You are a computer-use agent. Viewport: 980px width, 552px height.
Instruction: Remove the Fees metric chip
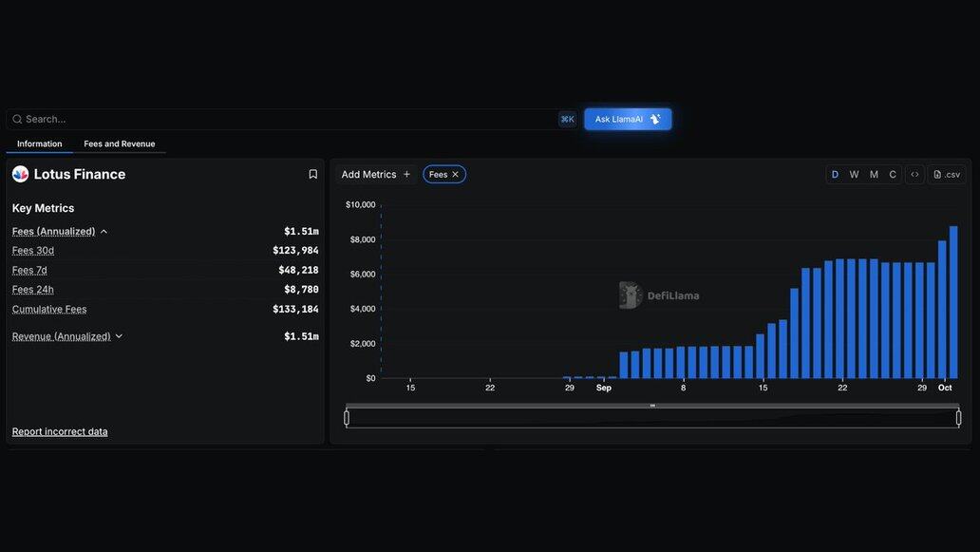click(x=456, y=175)
